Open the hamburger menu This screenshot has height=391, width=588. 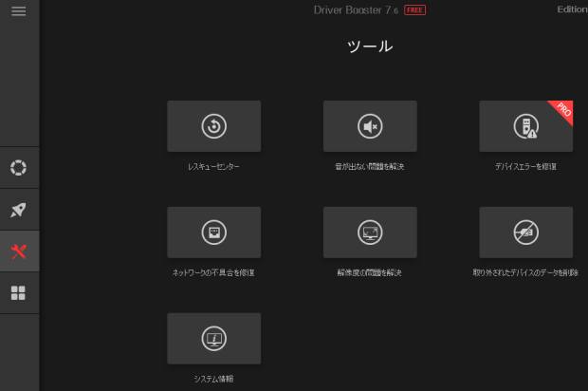[19, 10]
